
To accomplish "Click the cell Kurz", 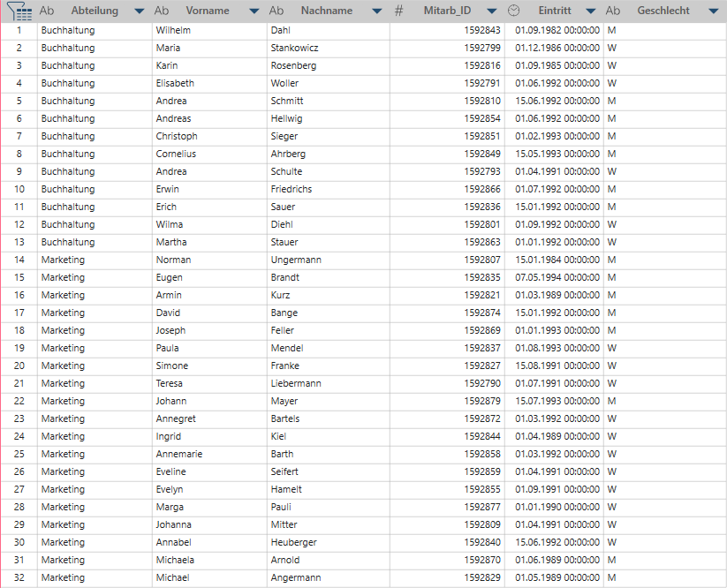I will tap(329, 295).
